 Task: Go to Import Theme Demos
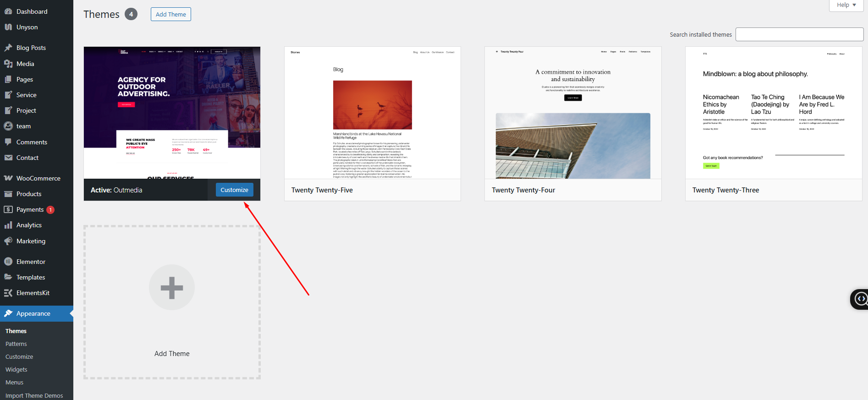[x=34, y=395]
